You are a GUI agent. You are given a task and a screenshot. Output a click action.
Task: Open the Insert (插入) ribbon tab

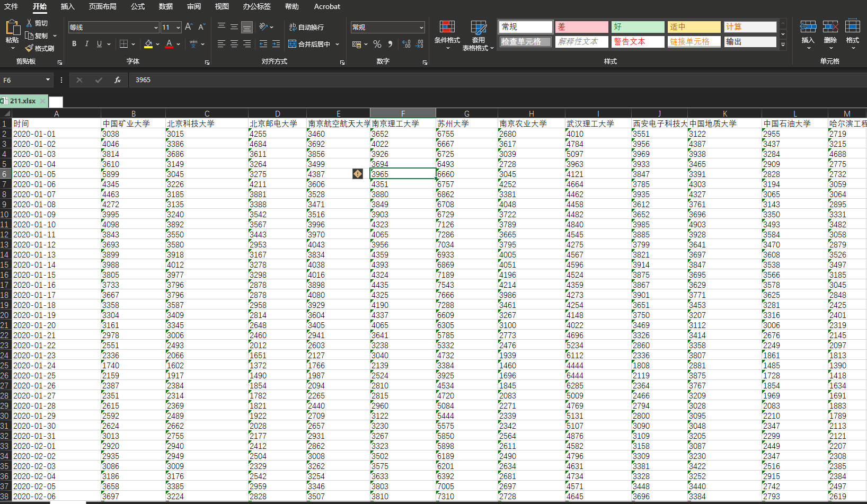click(x=67, y=6)
